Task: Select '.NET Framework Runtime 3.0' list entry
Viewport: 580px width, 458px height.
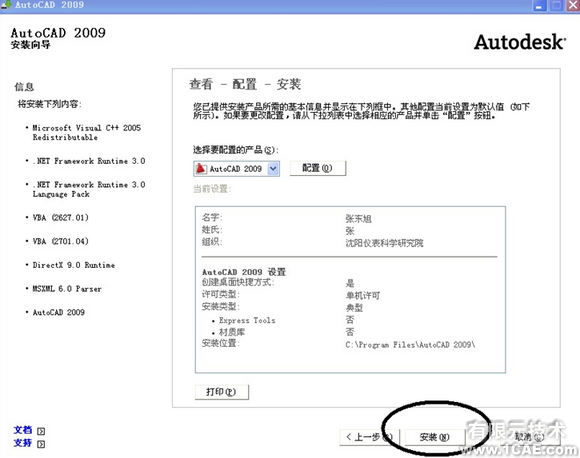Action: [89, 161]
